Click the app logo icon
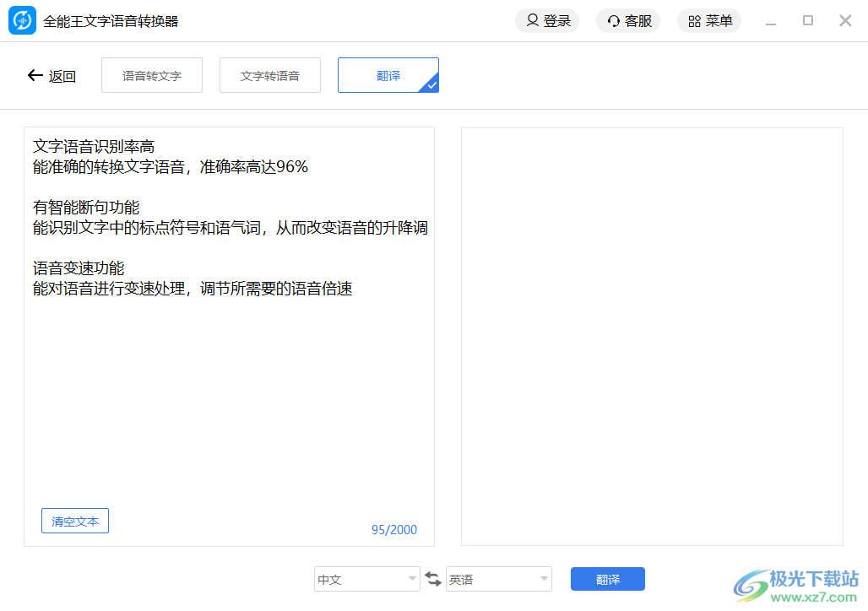 [22, 20]
